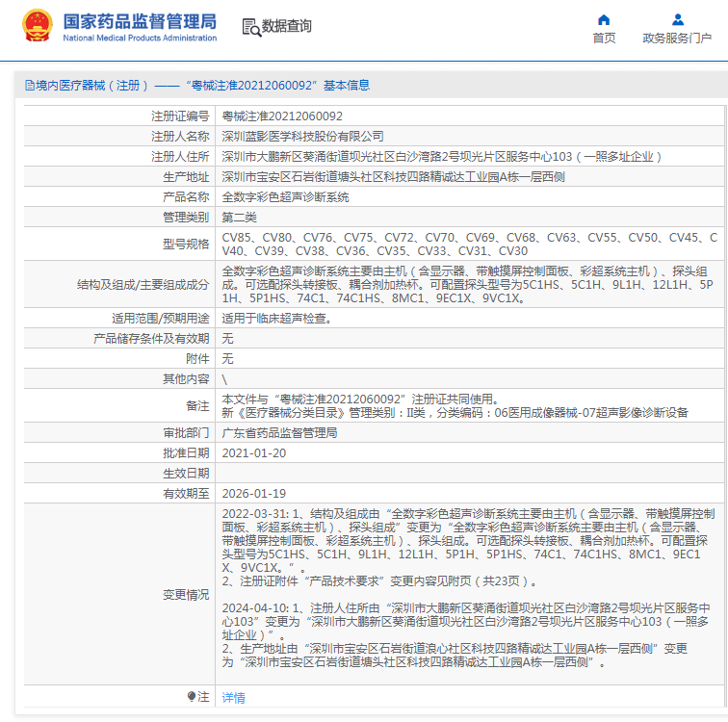Click the 变更情况 row label

pos(186,595)
